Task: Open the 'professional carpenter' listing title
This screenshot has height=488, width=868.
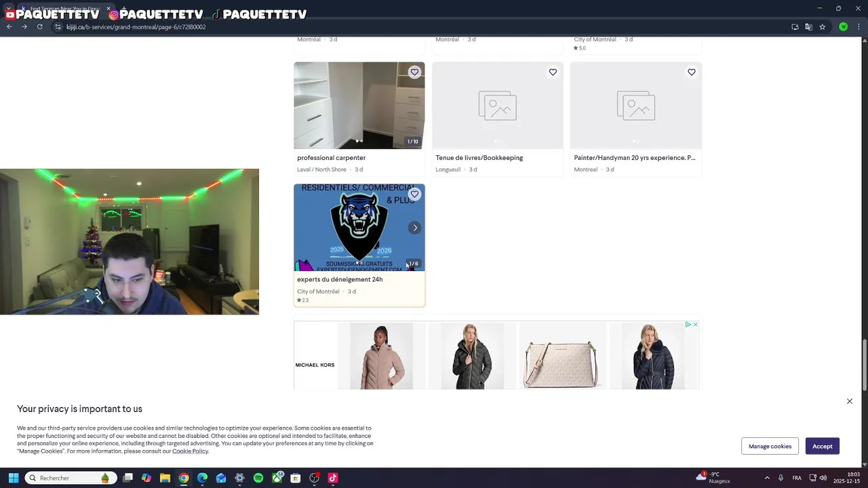Action: coord(331,158)
